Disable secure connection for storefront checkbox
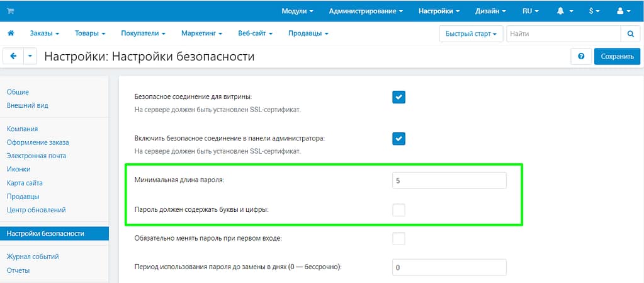644x283 pixels. point(398,97)
